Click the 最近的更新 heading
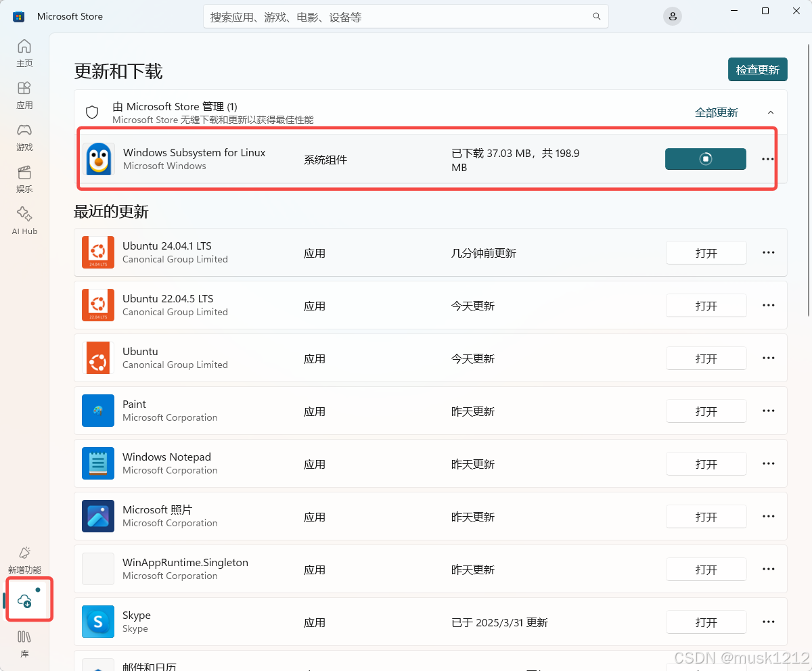Image resolution: width=812 pixels, height=671 pixels. tap(111, 212)
